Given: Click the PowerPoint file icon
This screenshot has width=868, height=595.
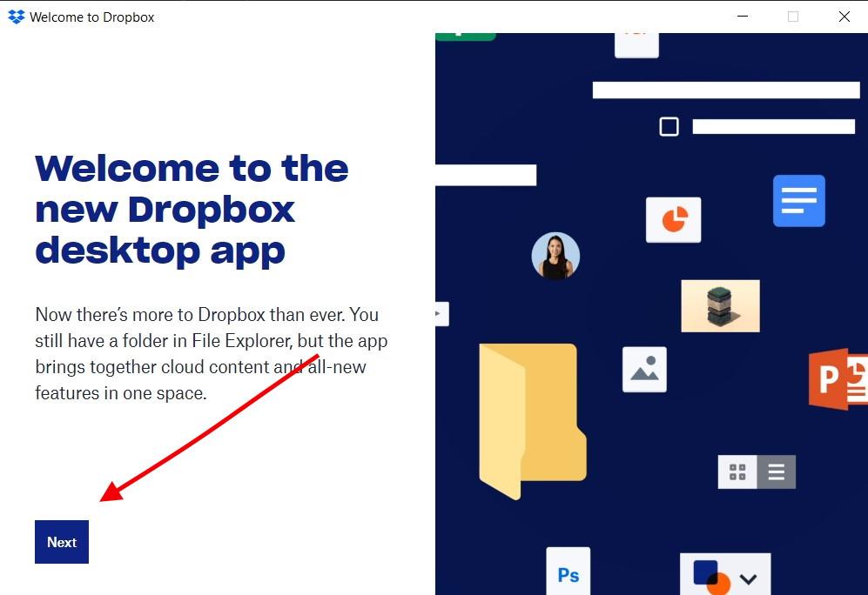Looking at the screenshot, I should (838, 378).
